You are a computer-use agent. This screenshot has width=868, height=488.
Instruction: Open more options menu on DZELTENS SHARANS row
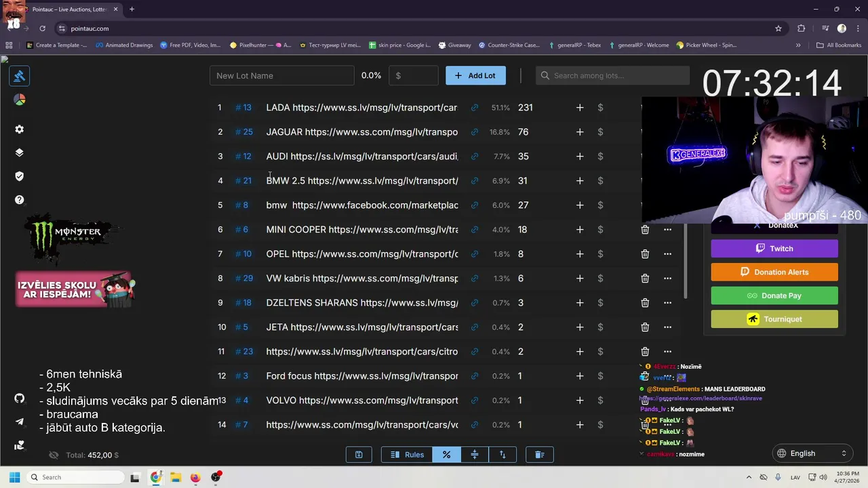click(667, 303)
